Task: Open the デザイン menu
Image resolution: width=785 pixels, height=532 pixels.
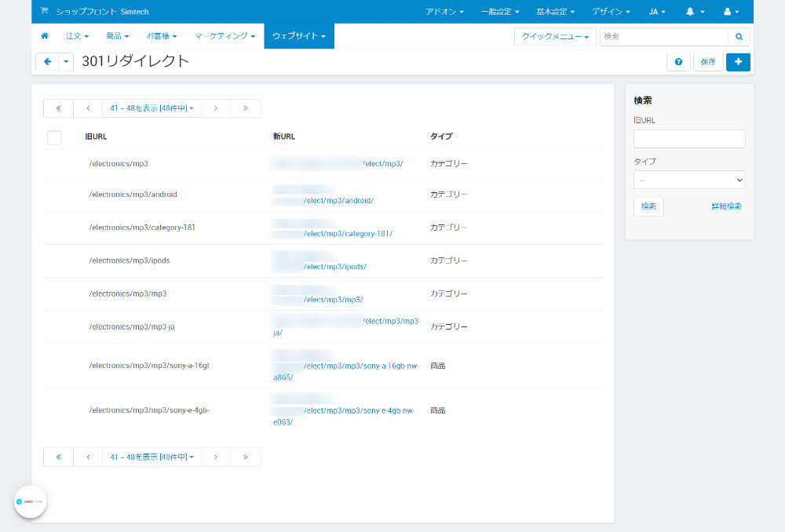Action: coord(611,12)
